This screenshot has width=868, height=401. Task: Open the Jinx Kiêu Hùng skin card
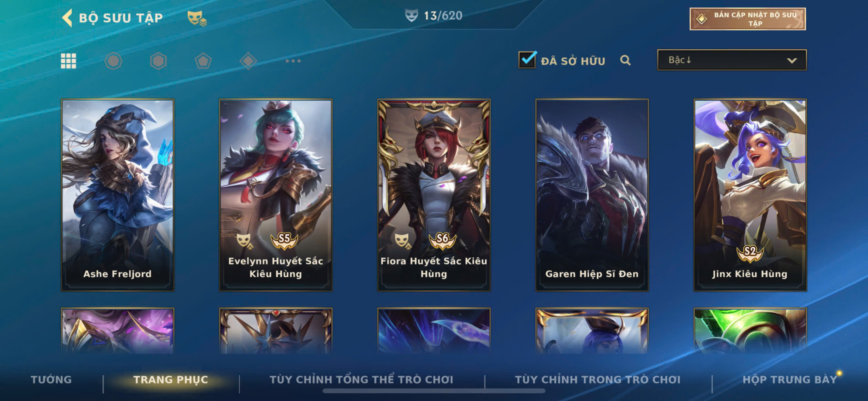(750, 195)
